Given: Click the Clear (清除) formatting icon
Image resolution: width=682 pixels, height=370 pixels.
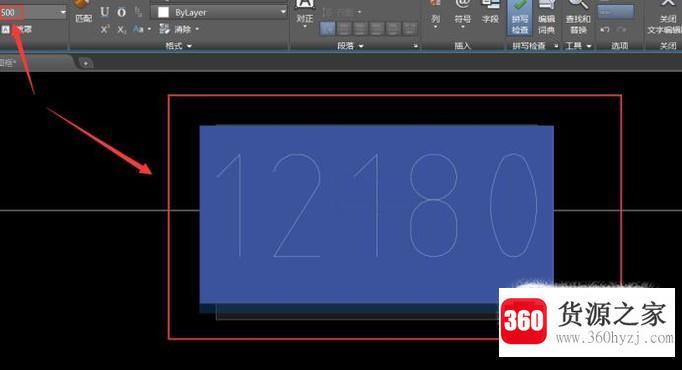Looking at the screenshot, I should pos(178,29).
